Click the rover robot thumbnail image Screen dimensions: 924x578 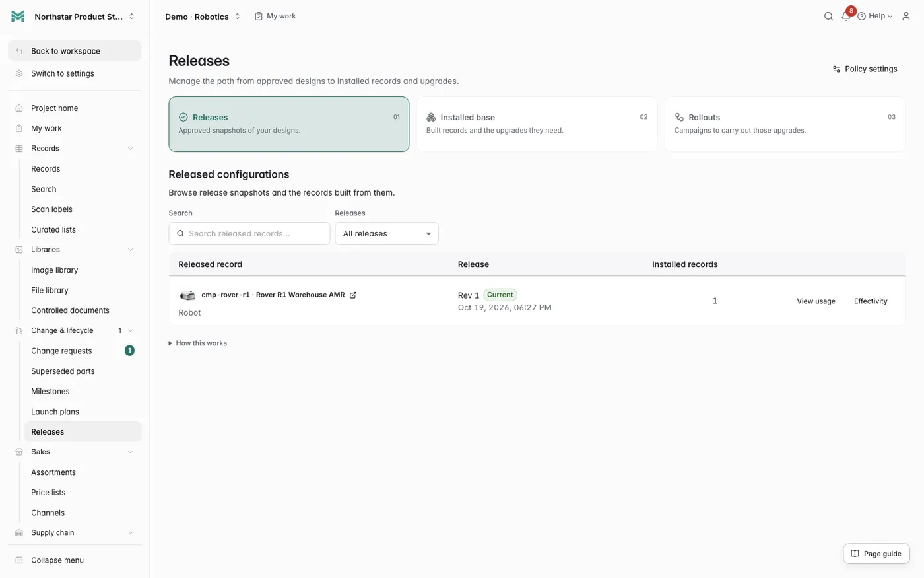click(x=188, y=295)
